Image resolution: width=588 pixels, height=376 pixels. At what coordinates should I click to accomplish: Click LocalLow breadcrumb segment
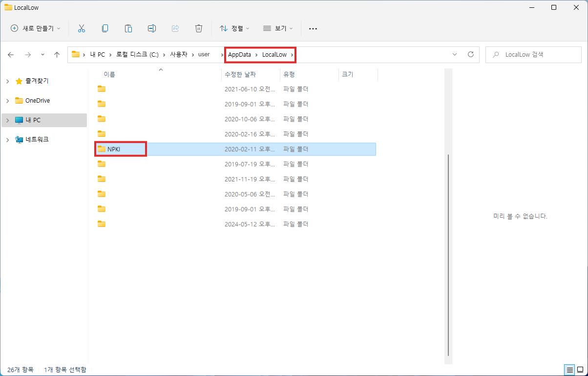[x=274, y=54]
